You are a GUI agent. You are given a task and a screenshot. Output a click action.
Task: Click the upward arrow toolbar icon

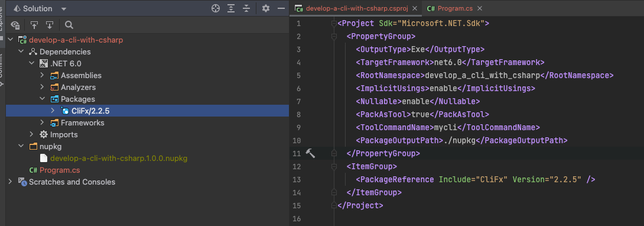click(34, 25)
